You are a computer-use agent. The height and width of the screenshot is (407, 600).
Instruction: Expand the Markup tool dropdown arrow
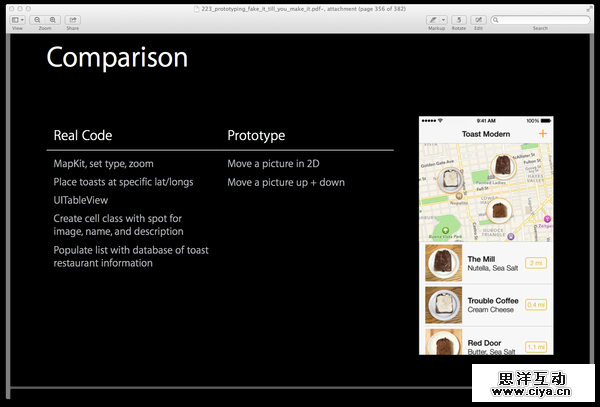(x=444, y=20)
